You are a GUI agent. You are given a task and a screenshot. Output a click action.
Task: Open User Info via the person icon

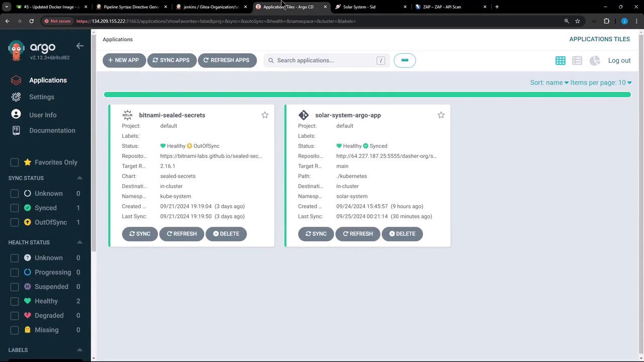tap(16, 115)
